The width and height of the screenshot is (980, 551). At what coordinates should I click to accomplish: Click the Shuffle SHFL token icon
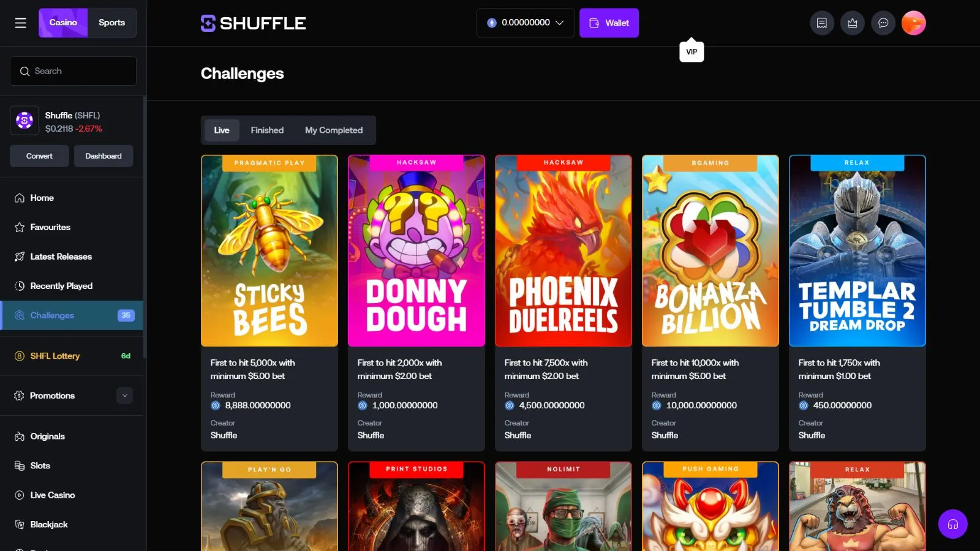click(x=24, y=121)
